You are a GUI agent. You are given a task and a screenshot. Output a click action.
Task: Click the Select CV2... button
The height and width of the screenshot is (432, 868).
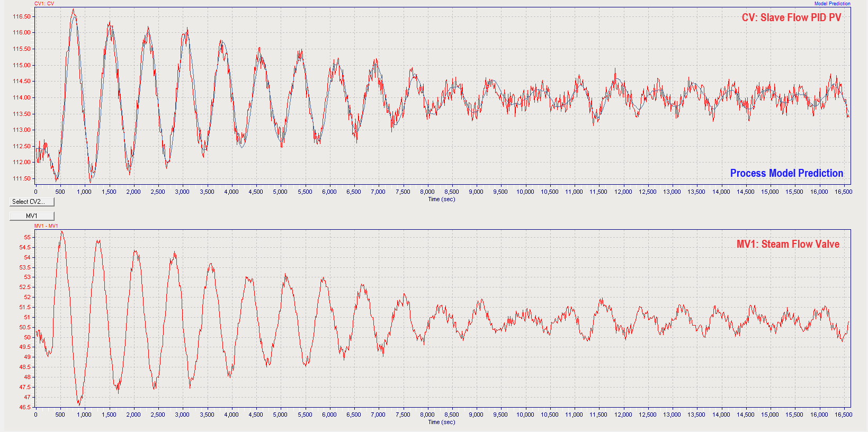(32, 202)
